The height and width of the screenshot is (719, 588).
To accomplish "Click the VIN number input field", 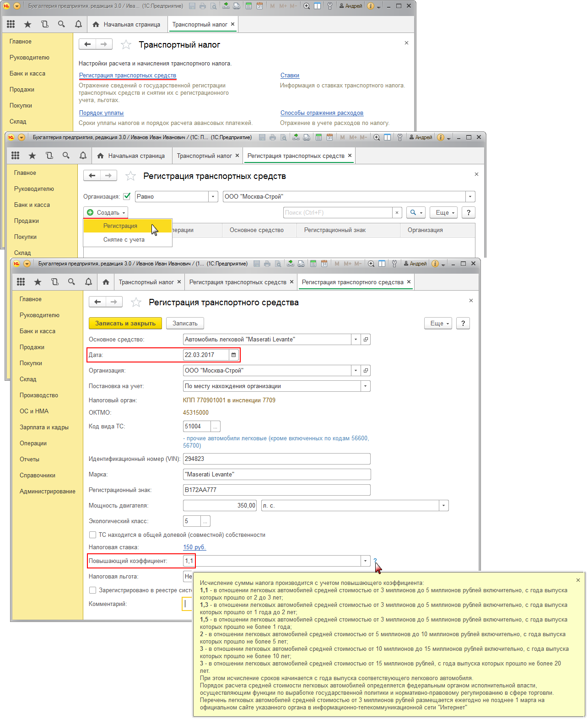I will 277,459.
